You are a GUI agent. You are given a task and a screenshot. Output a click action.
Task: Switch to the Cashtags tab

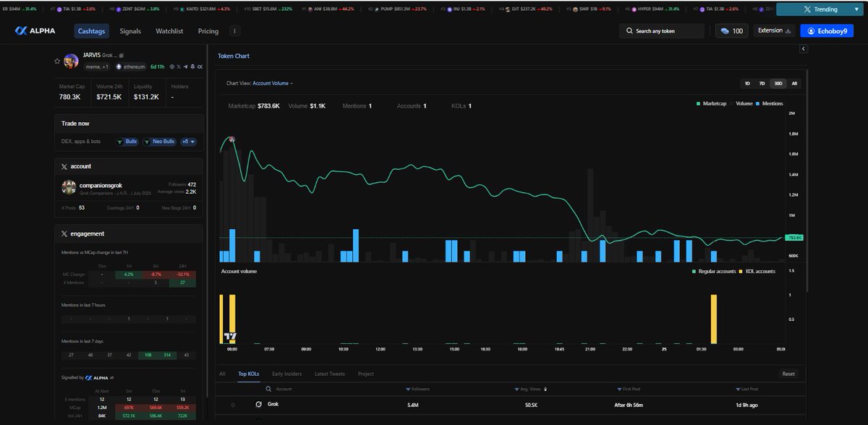tap(93, 32)
